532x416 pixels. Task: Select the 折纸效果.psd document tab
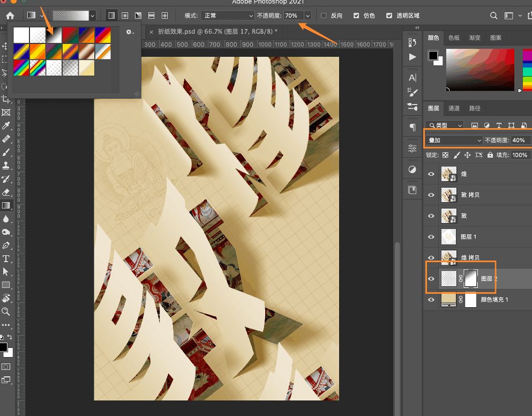218,32
